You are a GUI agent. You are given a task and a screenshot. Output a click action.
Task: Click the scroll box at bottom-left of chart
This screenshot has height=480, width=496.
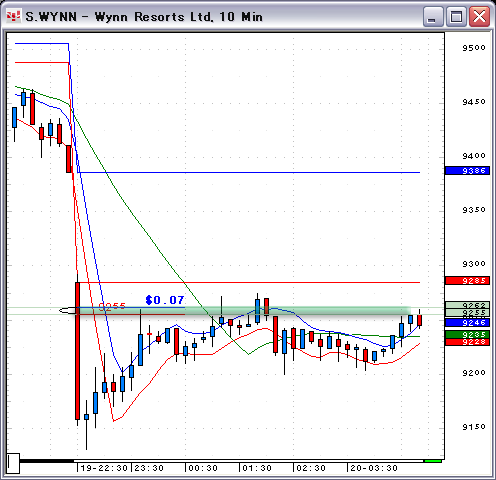pyautogui.click(x=13, y=463)
